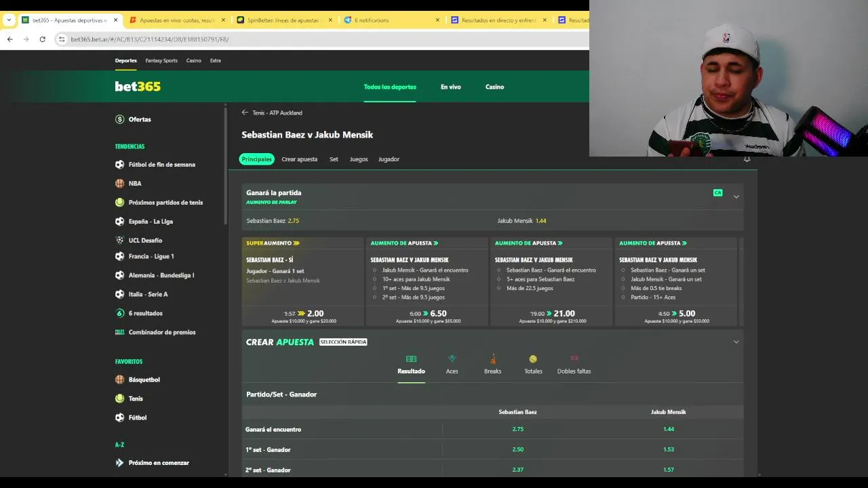Click the site info icon in address bar
The width and height of the screenshot is (868, 488).
[x=62, y=39]
